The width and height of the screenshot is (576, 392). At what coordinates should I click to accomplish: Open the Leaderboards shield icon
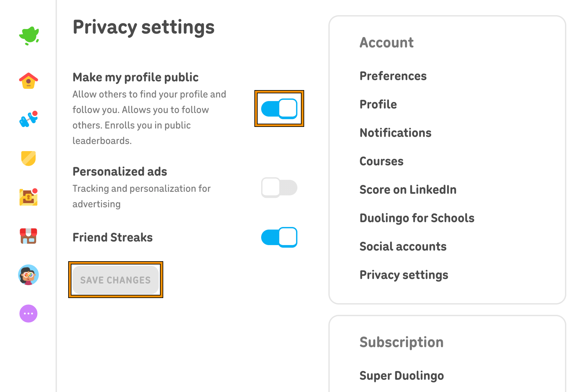tap(28, 158)
